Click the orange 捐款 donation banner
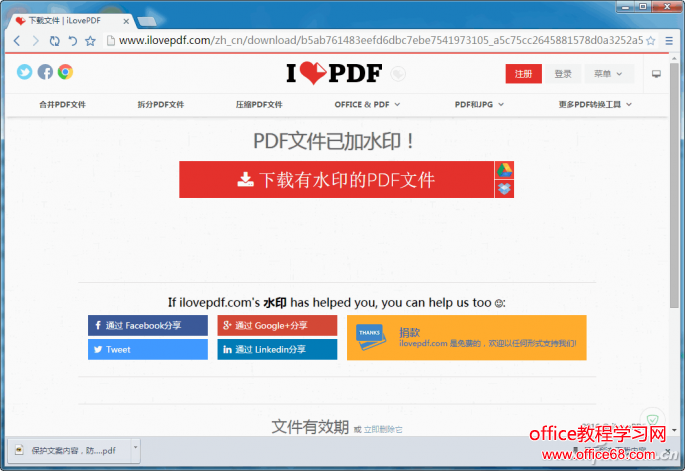This screenshot has height=471, width=685. click(467, 338)
